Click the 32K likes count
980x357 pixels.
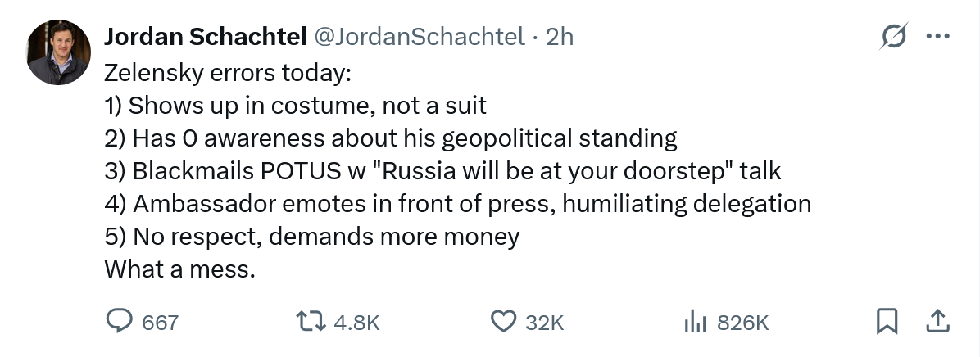545,323
